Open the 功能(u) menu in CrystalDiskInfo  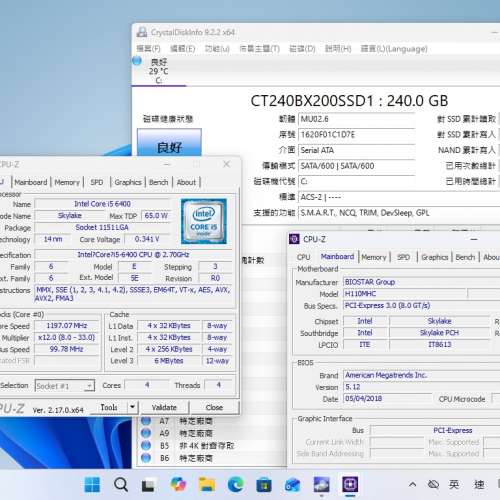tap(217, 49)
